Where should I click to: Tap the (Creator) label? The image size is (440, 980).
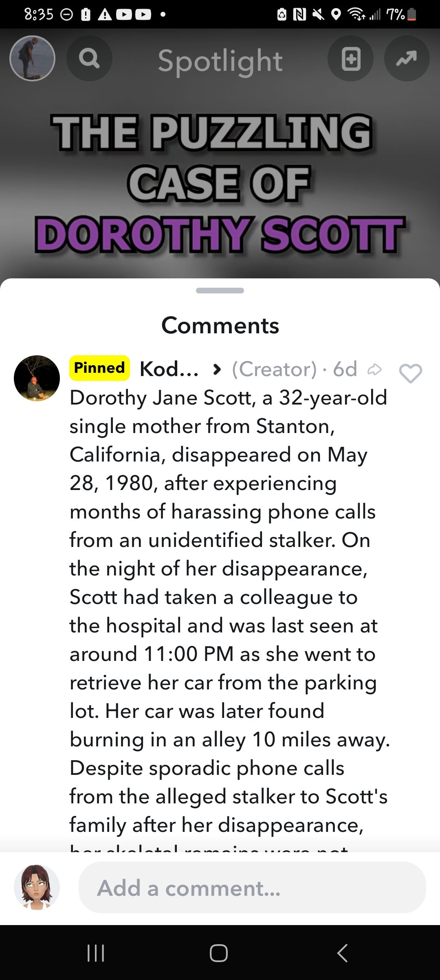pos(274,370)
